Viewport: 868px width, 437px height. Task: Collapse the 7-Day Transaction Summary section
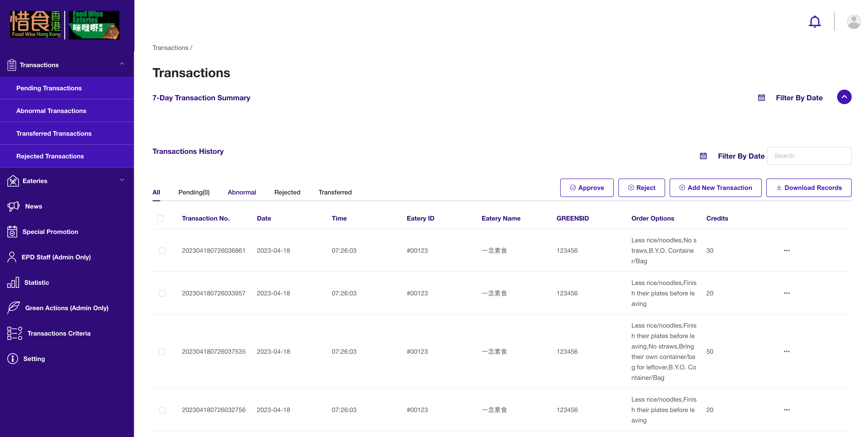click(844, 97)
